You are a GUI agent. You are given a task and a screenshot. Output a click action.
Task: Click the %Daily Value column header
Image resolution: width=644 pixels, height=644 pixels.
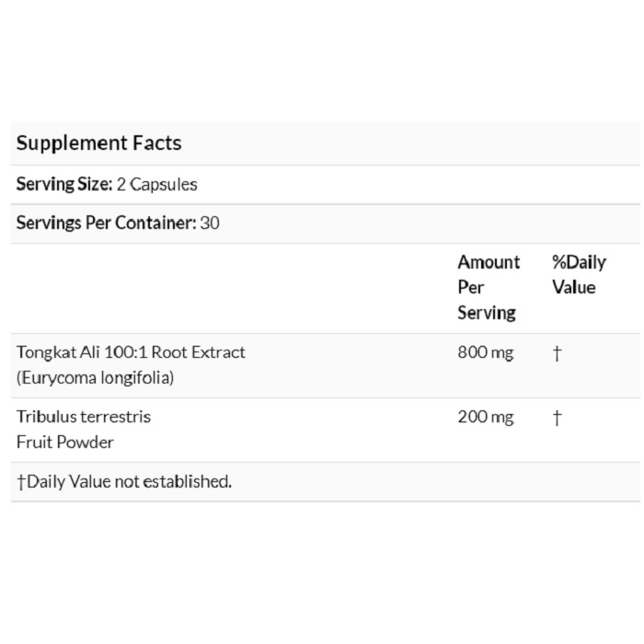click(579, 275)
